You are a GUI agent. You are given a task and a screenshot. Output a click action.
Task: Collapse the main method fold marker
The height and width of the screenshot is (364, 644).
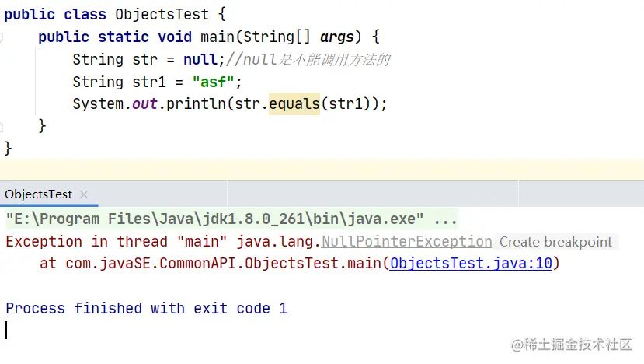click(4, 37)
